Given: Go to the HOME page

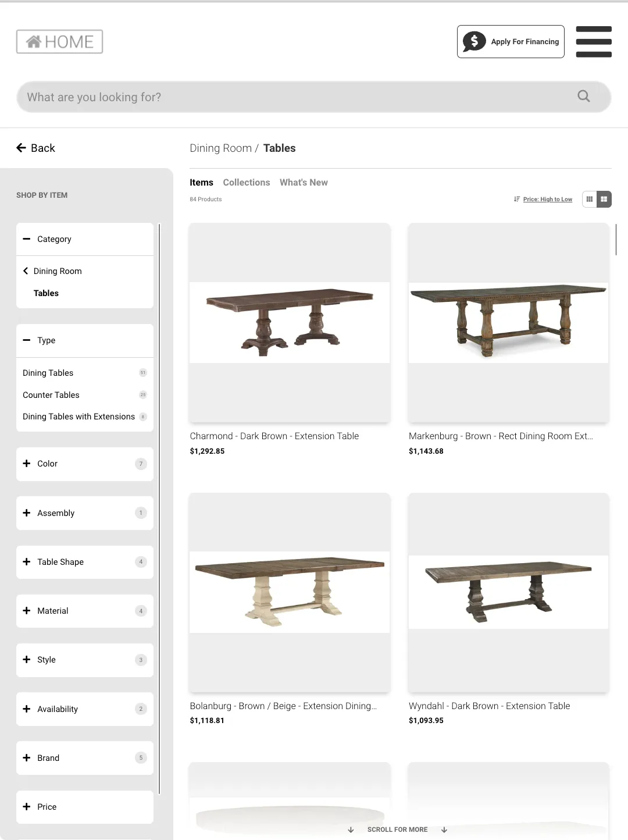Looking at the screenshot, I should tap(59, 41).
